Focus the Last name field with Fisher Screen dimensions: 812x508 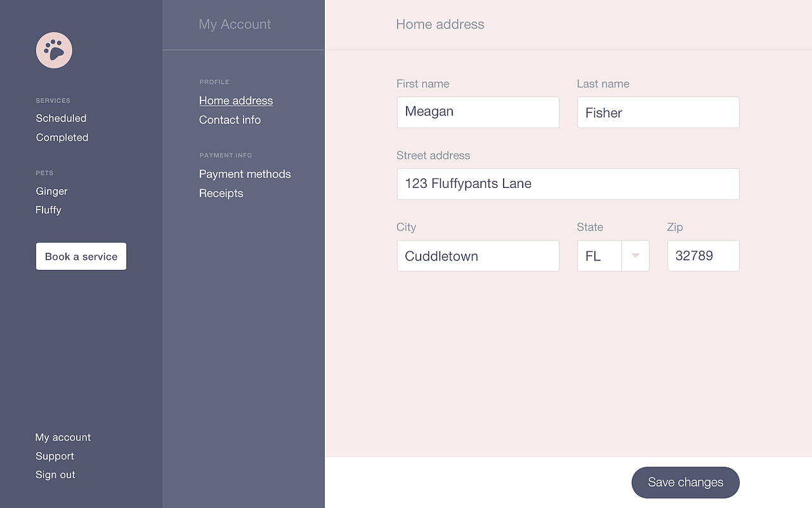[x=658, y=112]
